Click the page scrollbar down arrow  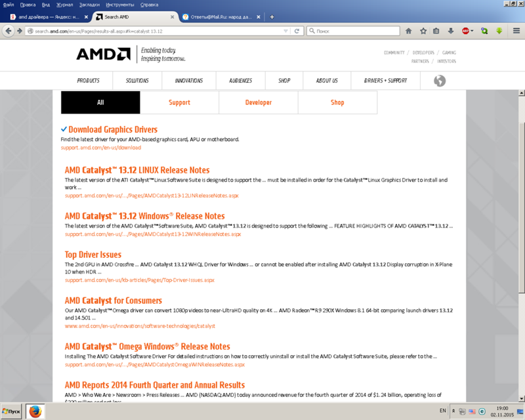click(522, 398)
